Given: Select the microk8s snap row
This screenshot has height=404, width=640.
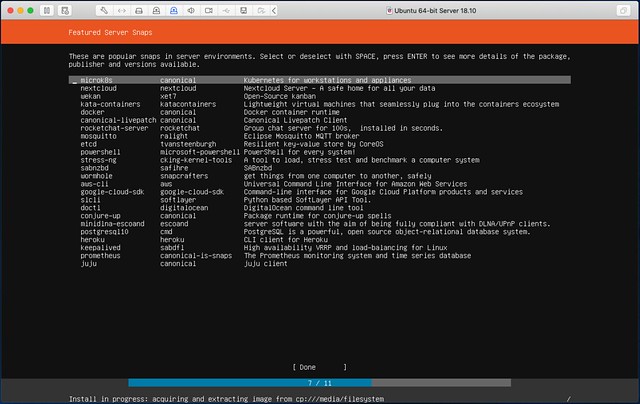Looking at the screenshot, I should [320, 80].
